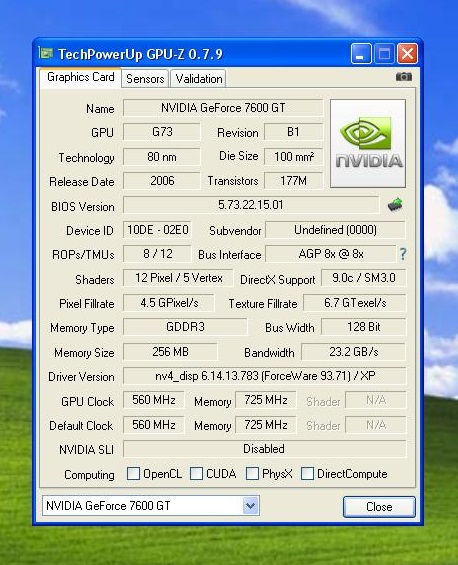This screenshot has width=458, height=565.
Task: Toggle the PhysX checkbox
Action: (252, 473)
